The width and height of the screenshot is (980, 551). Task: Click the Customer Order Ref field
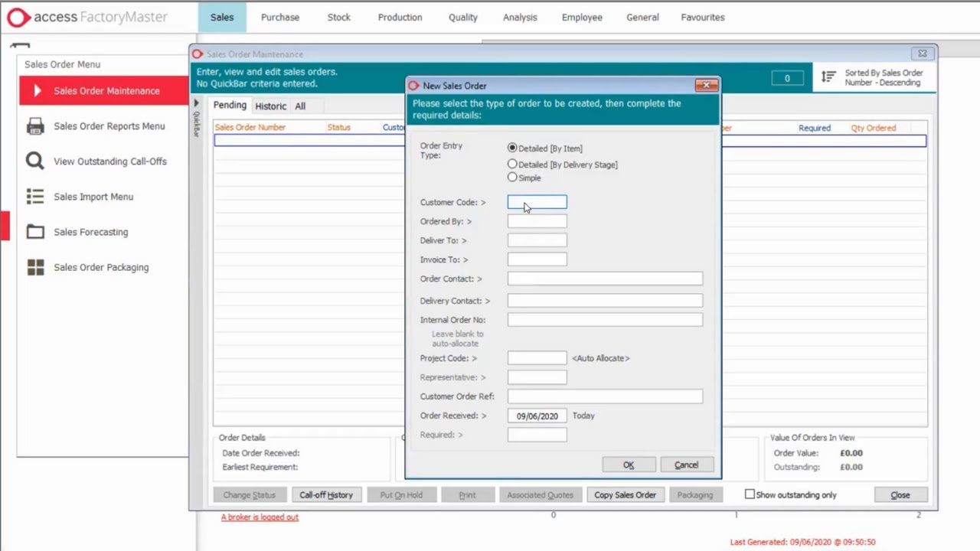click(605, 396)
